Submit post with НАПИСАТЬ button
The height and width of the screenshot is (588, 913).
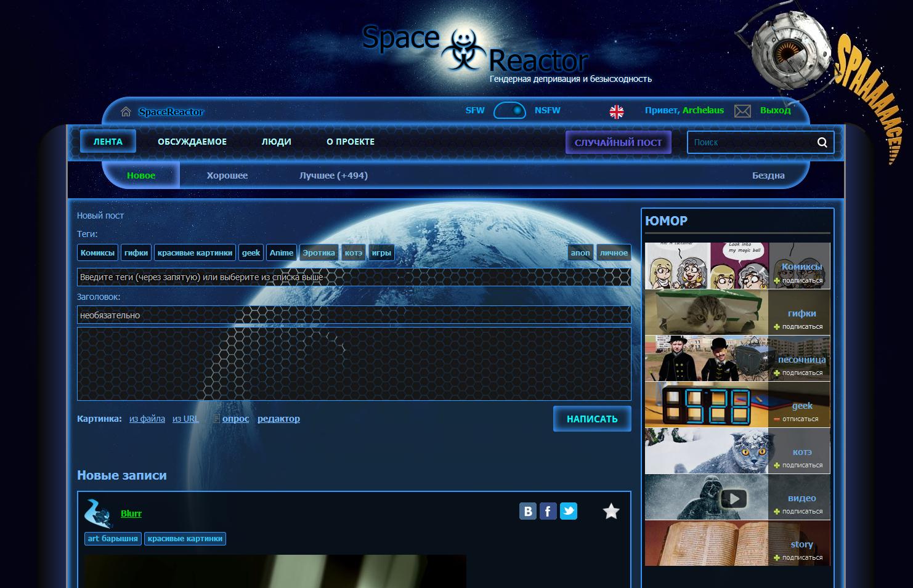pos(592,419)
